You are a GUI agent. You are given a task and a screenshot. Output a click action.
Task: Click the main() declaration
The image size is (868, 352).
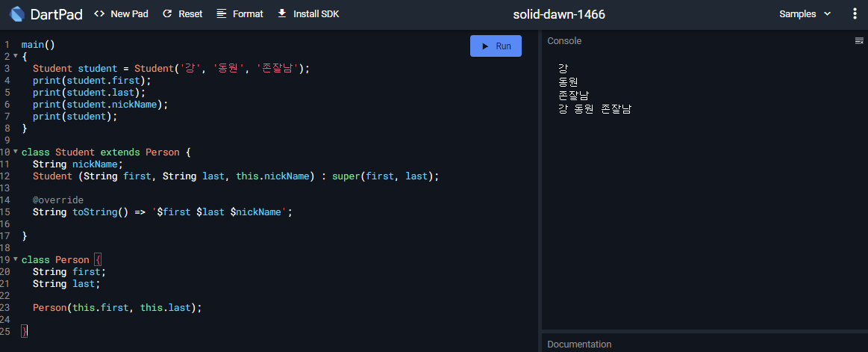tap(38, 45)
